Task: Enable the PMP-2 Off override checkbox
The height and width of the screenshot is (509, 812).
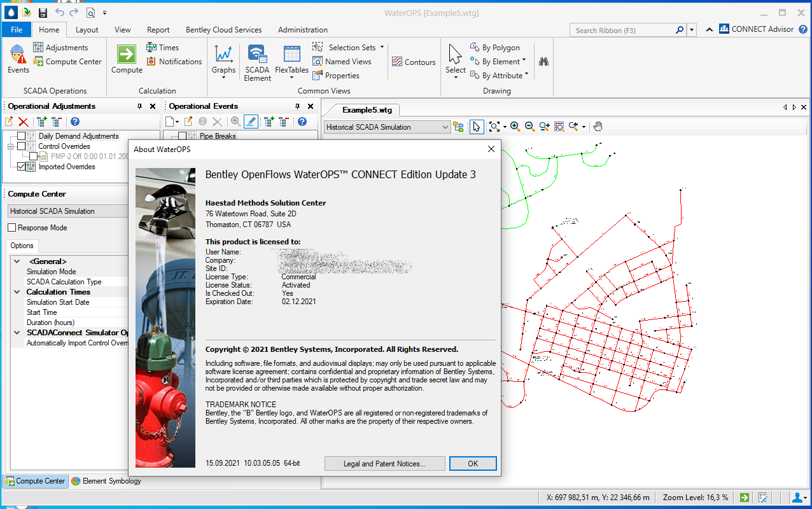Action: click(x=34, y=157)
